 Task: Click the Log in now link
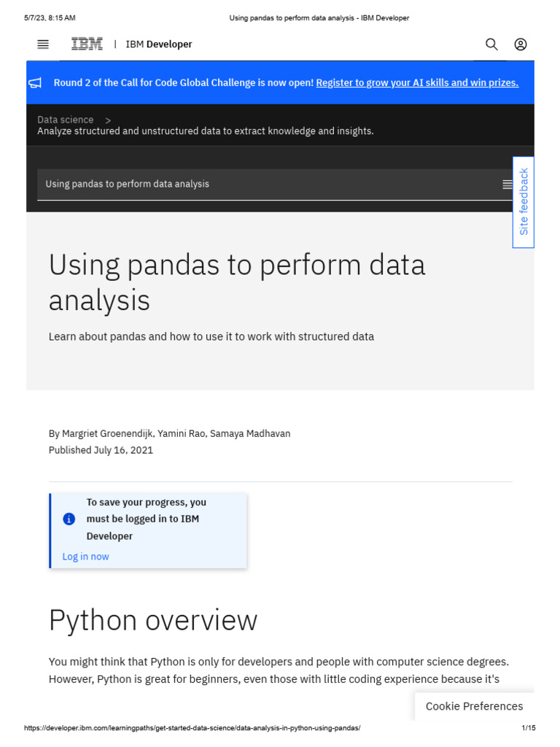(85, 557)
